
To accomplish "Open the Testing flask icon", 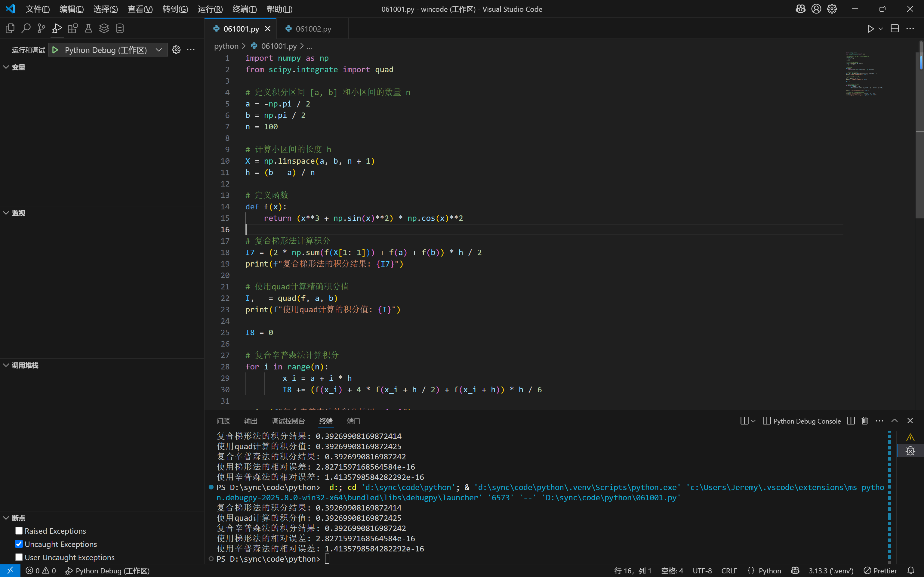I will coord(88,28).
